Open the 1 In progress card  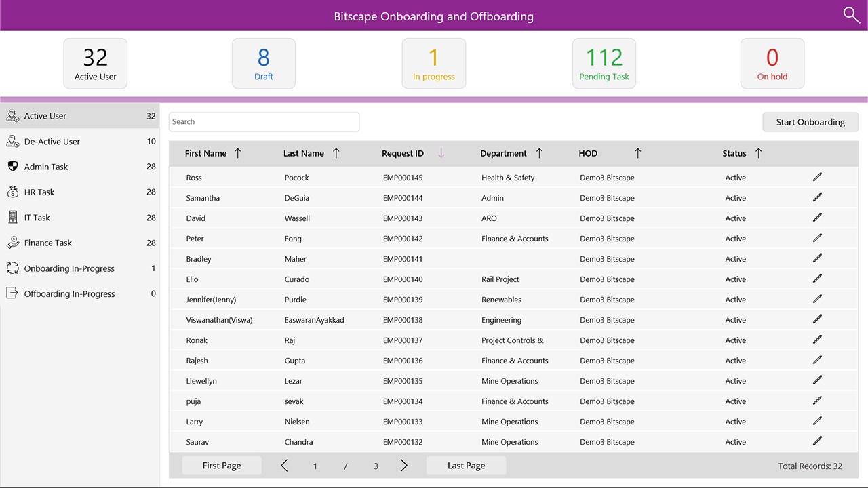(x=434, y=63)
